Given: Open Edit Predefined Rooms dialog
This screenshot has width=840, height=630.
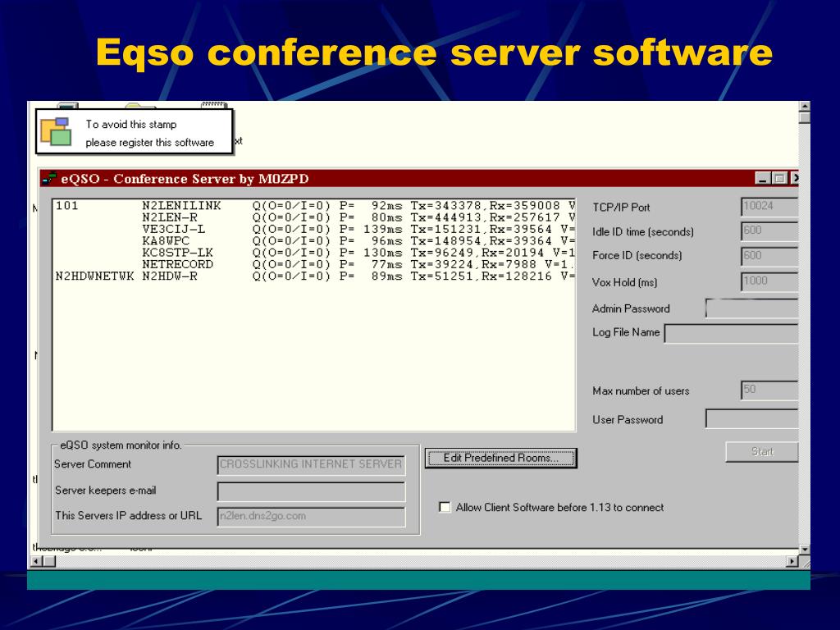Looking at the screenshot, I should (x=501, y=458).
